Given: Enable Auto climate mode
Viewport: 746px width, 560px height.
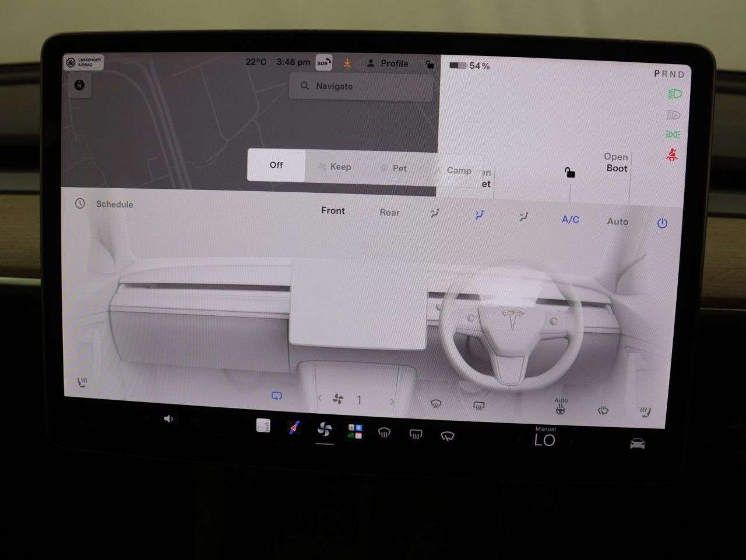Looking at the screenshot, I should (617, 221).
